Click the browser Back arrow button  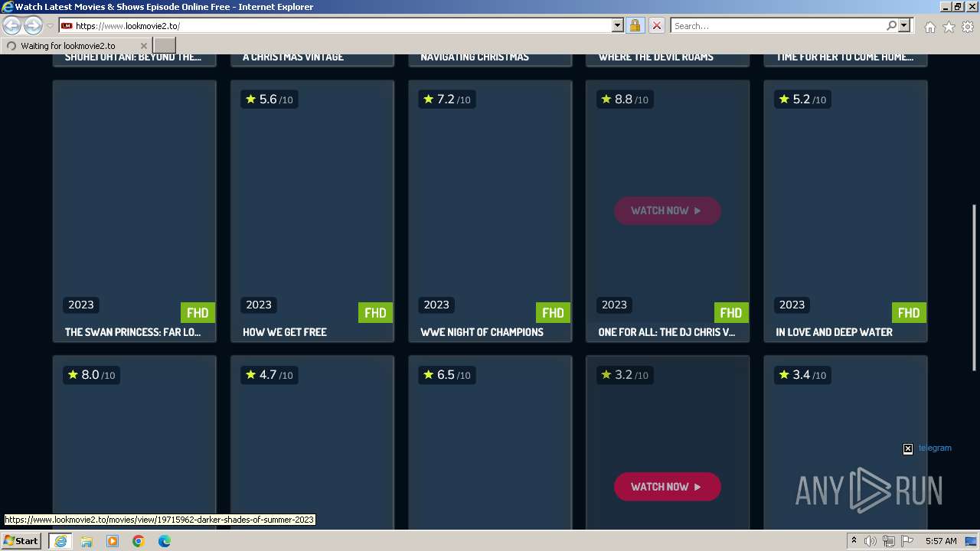11,25
